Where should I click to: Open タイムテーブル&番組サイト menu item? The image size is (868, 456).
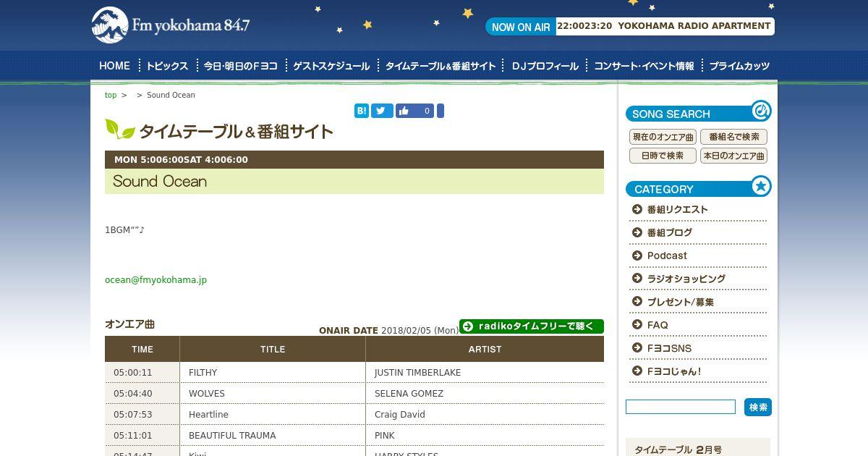coord(441,66)
